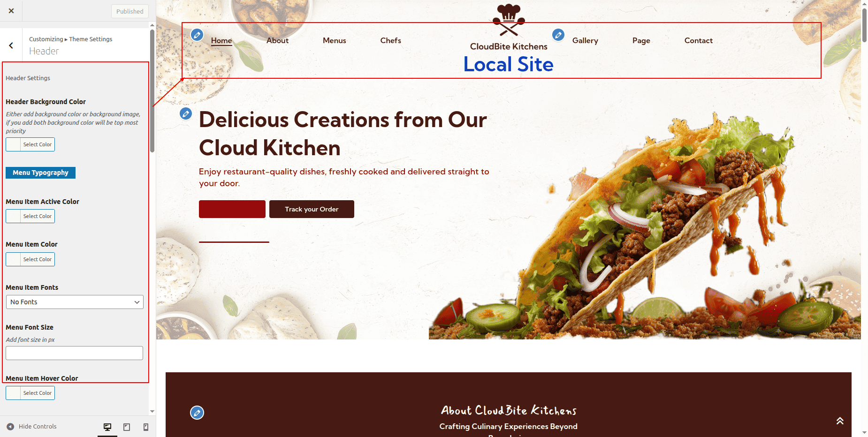Click the edit pencil in the About section
Viewport: 868px width, 437px height.
(197, 413)
